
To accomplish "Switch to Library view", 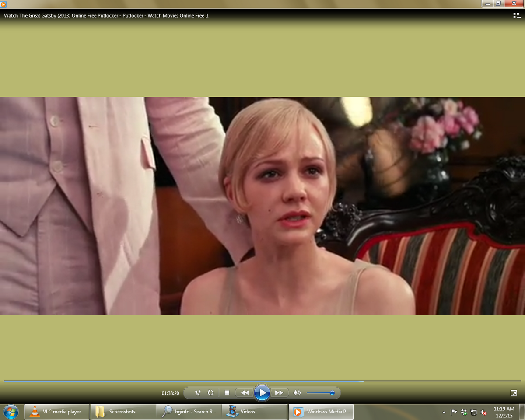I will (x=517, y=16).
